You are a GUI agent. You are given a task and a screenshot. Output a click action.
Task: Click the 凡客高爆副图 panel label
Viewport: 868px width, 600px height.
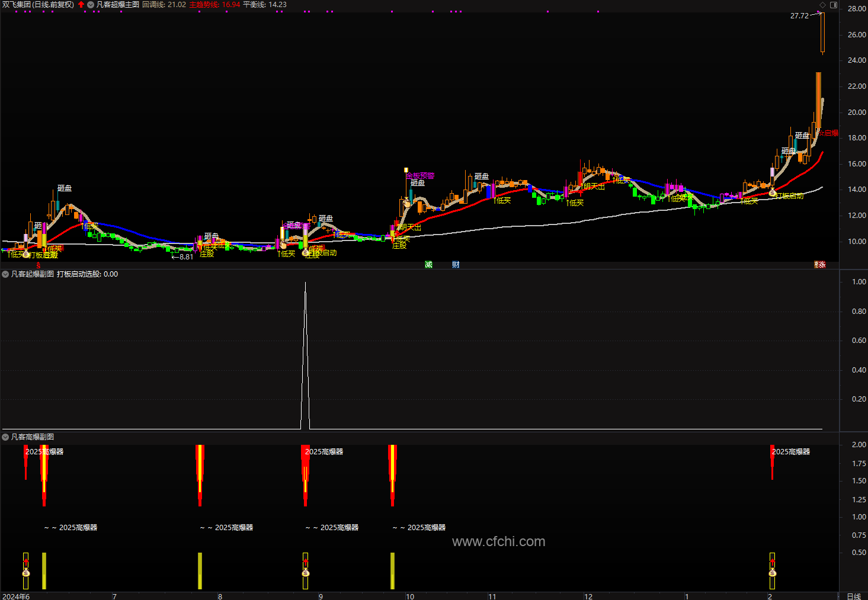click(x=33, y=437)
